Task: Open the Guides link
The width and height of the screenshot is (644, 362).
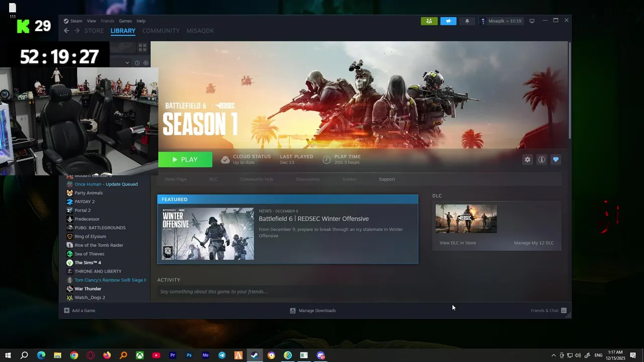Action: pyautogui.click(x=349, y=179)
